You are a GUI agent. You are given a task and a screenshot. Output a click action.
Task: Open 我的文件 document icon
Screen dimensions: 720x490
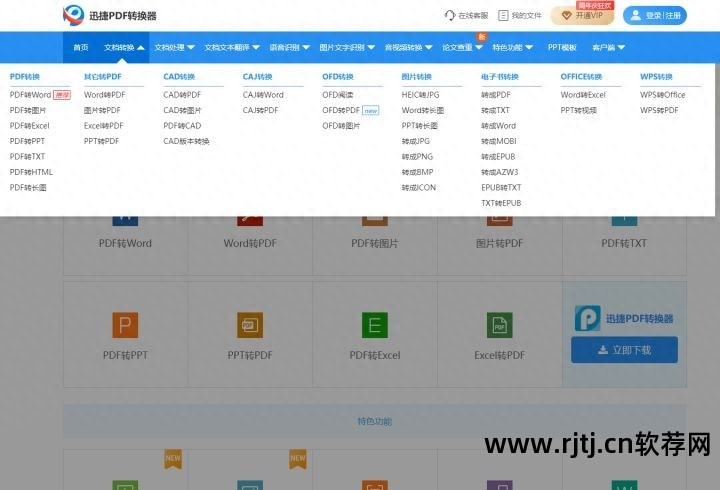[x=503, y=16]
